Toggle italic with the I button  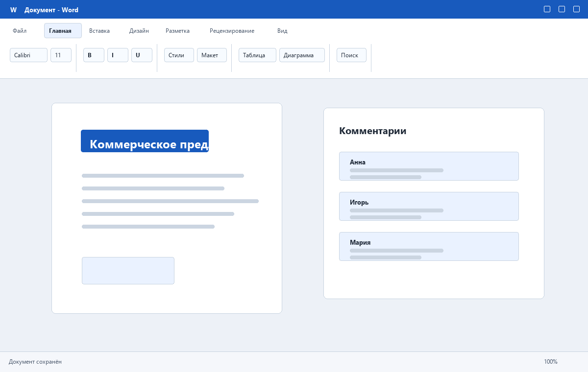coord(118,55)
